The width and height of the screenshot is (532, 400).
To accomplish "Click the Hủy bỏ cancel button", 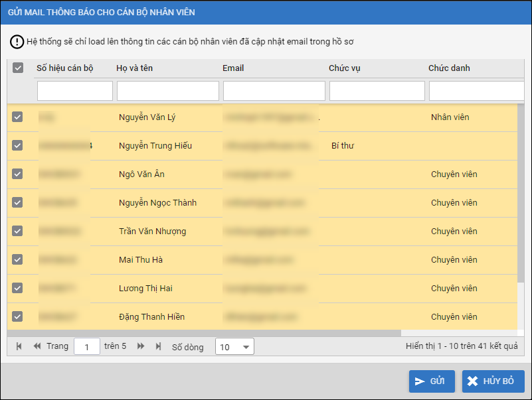I will click(x=493, y=381).
